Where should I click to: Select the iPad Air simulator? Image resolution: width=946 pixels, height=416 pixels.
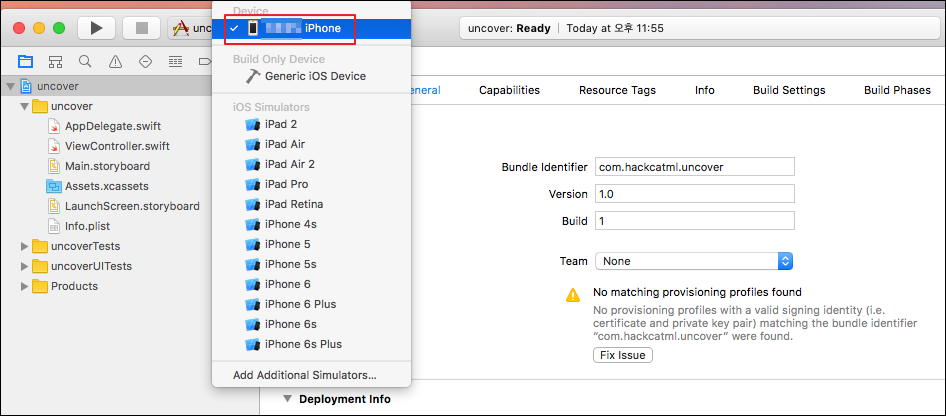click(x=311, y=144)
